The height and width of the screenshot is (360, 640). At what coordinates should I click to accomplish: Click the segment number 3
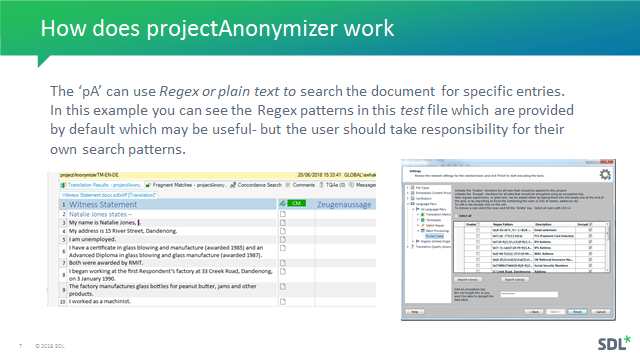[x=64, y=223]
